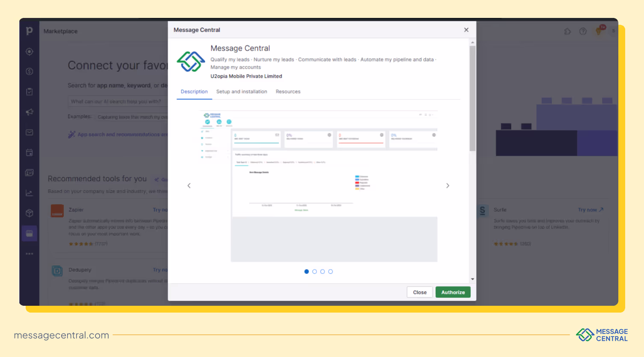Open the More dots in sidebar
Screen dimensions: 644x357
(29, 254)
